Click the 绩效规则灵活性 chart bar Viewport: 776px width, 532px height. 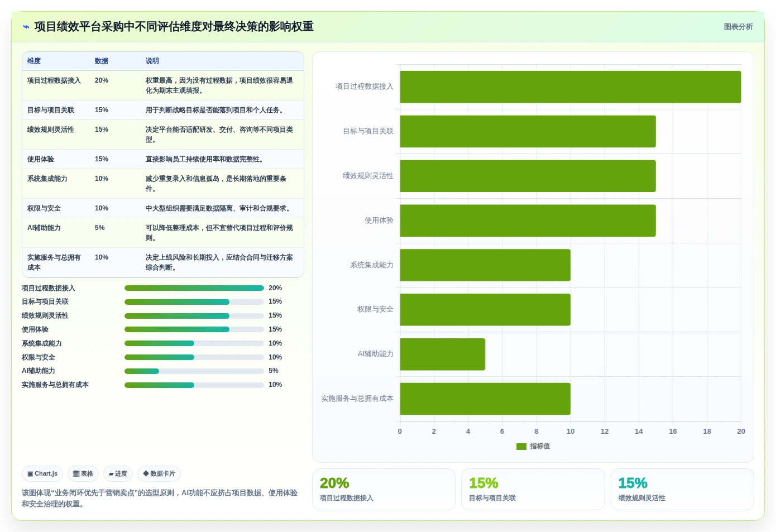click(528, 176)
